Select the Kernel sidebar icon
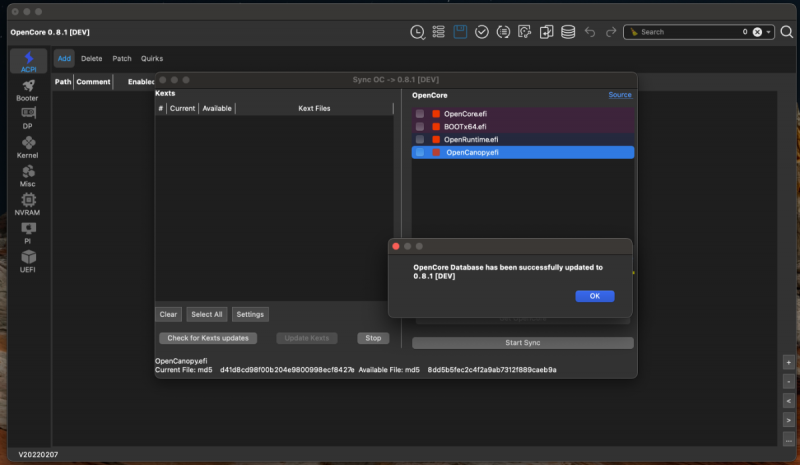The image size is (800, 465). (28, 148)
